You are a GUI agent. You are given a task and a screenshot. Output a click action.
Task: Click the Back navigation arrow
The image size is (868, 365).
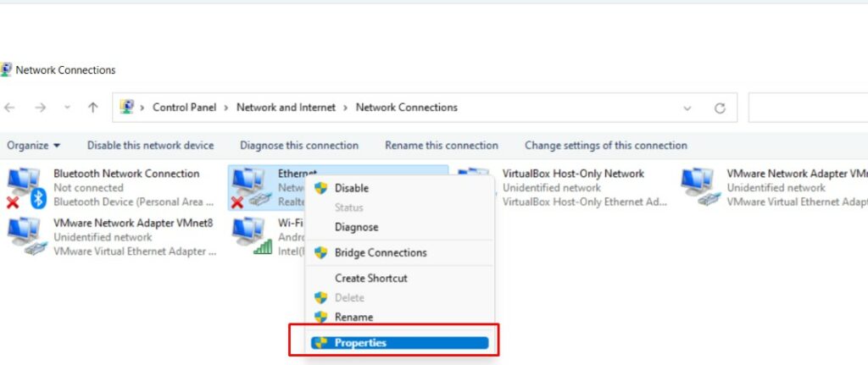click(10, 108)
